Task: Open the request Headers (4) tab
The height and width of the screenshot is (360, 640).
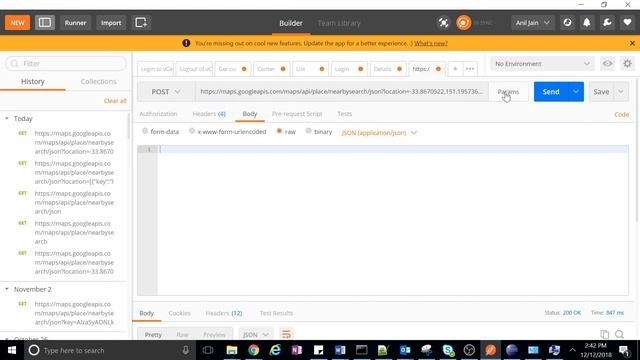Action: click(209, 114)
